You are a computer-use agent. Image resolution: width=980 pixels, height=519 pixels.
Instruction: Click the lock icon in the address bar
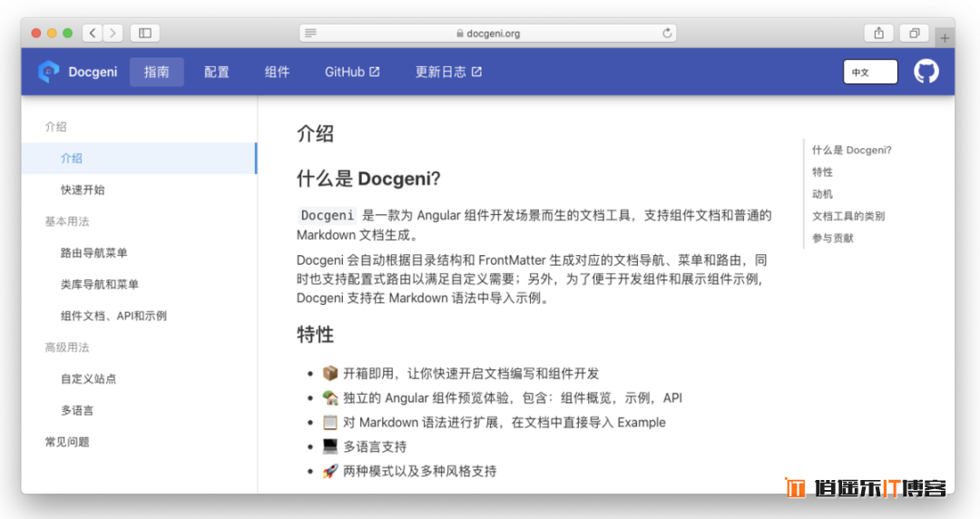coord(460,34)
